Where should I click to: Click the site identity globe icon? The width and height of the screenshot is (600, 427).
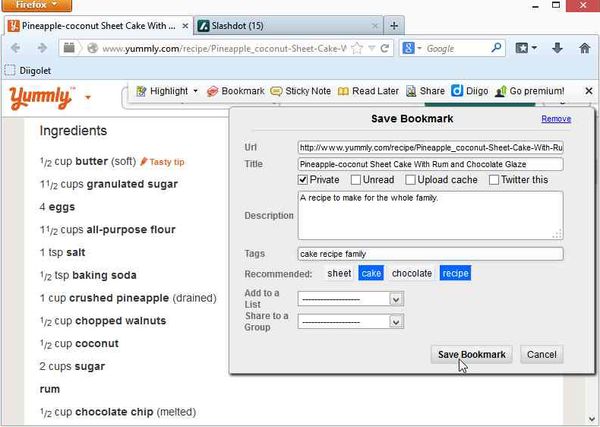coord(92,49)
